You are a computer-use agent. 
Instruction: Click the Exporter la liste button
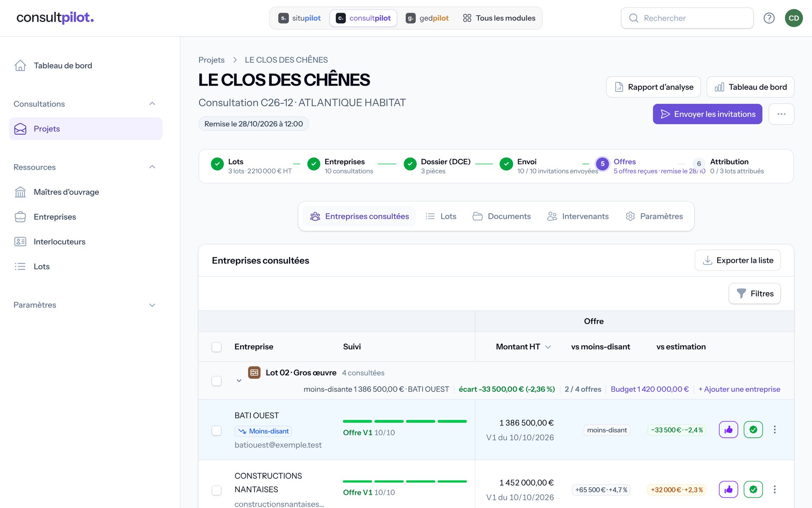738,260
